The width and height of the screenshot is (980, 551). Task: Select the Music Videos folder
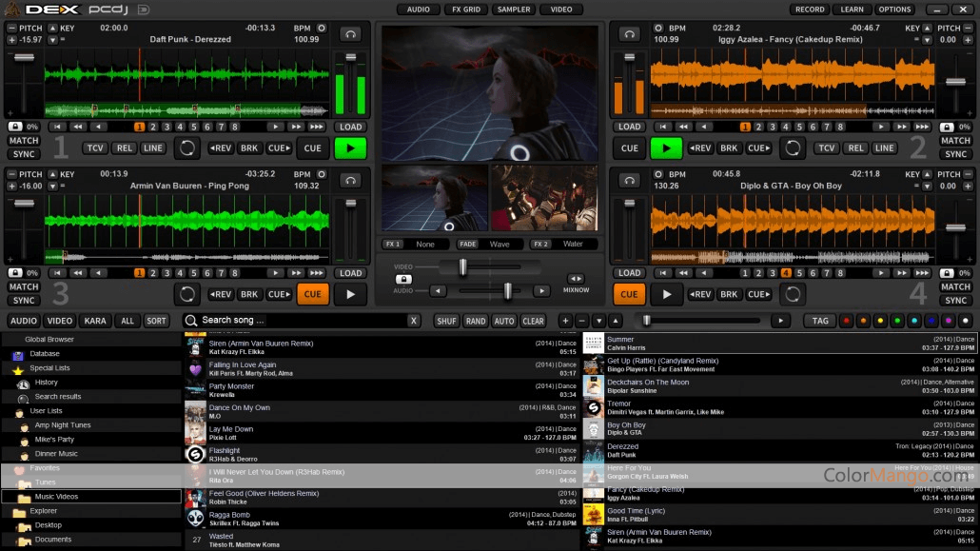coord(92,497)
